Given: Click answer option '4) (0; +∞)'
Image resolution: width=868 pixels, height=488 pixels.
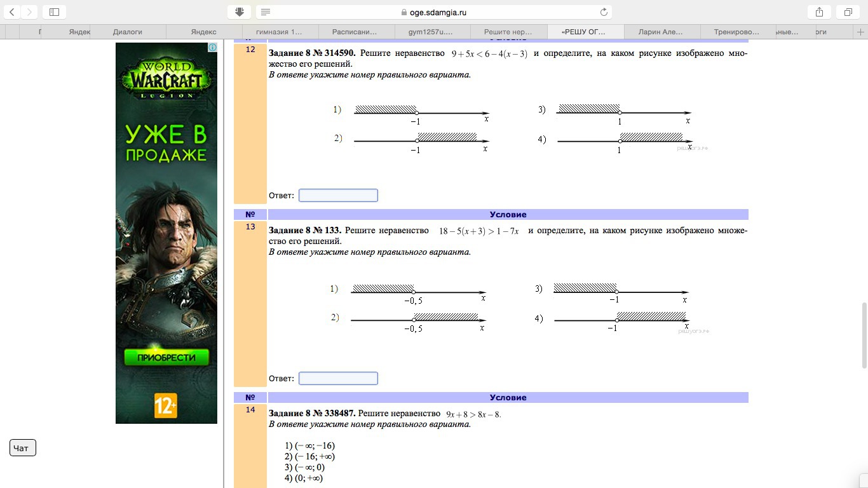Looking at the screenshot, I should coord(304,478).
